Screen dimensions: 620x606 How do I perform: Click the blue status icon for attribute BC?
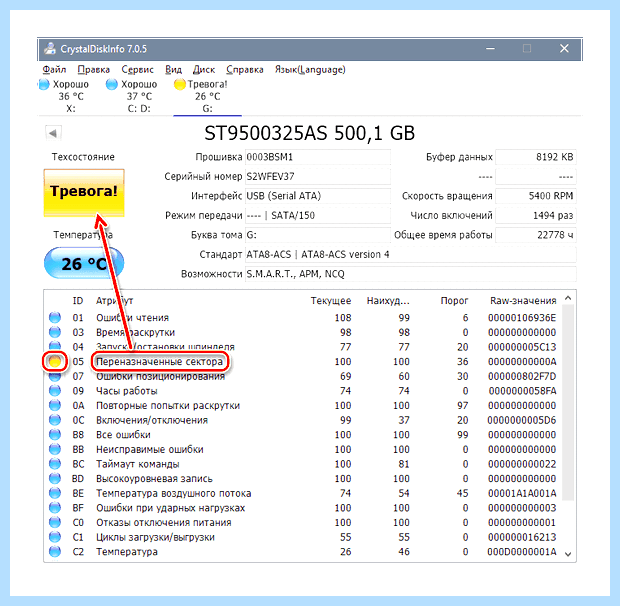tap(55, 464)
